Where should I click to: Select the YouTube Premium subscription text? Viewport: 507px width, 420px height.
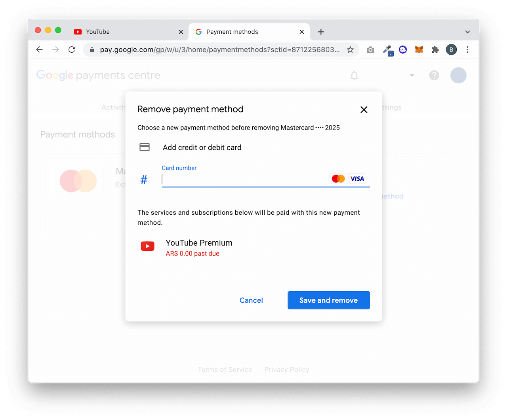point(199,243)
